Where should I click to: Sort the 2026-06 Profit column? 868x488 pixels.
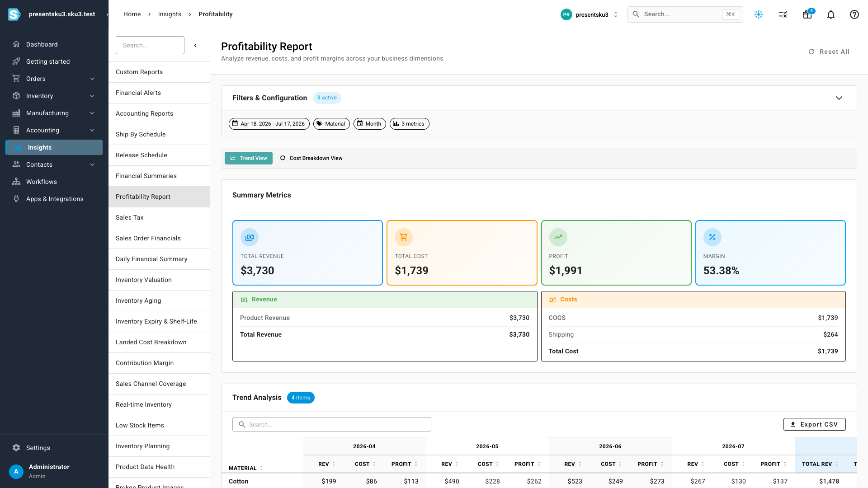651,464
